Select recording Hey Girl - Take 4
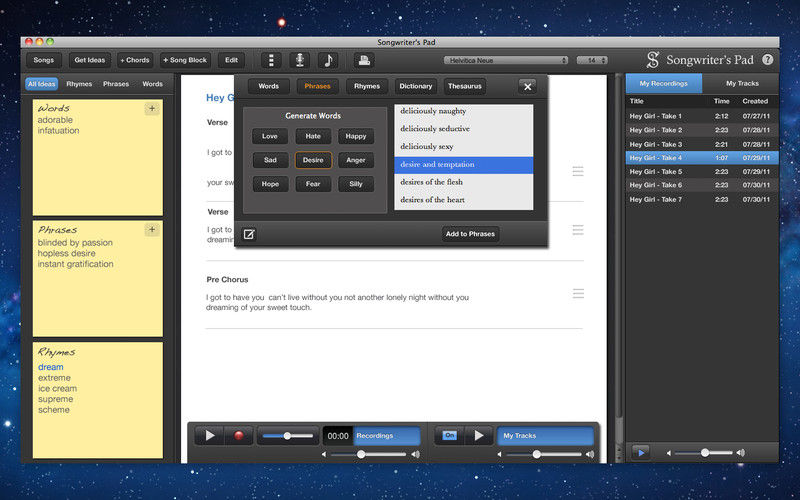This screenshot has height=500, width=800. (702, 158)
